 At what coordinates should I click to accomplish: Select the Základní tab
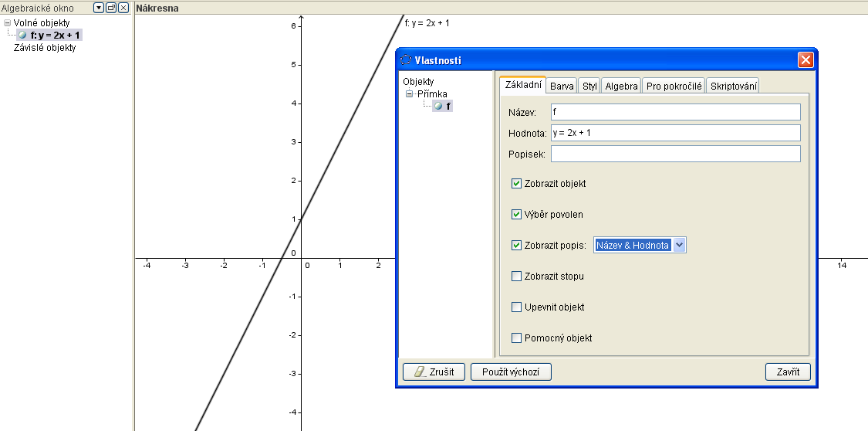[x=523, y=85]
